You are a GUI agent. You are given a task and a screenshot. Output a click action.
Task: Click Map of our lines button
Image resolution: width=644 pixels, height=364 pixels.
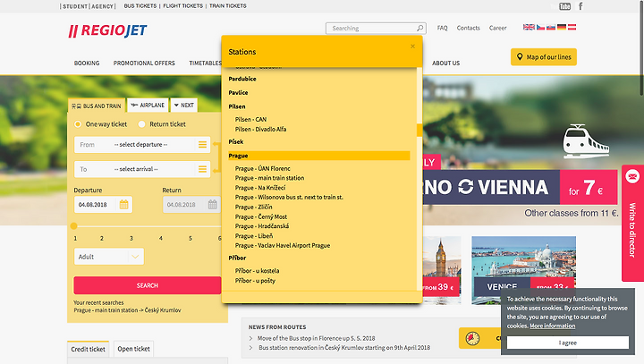(x=544, y=57)
